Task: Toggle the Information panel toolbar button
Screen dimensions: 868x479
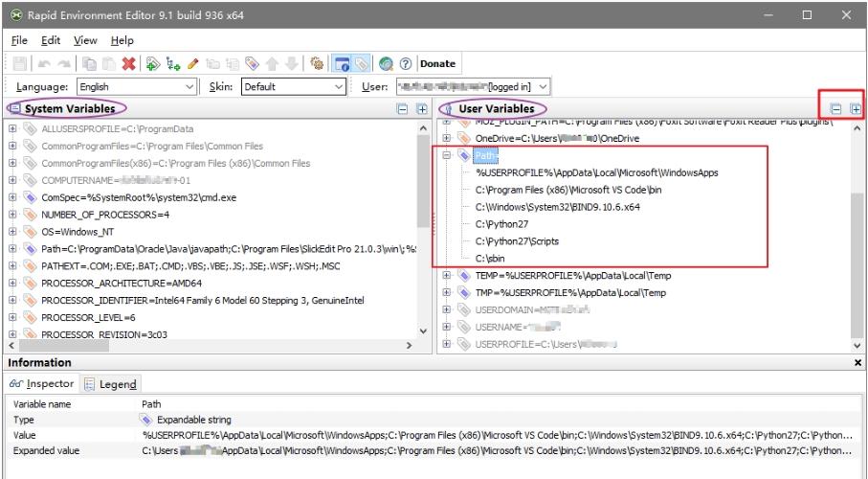Action: coord(342,64)
